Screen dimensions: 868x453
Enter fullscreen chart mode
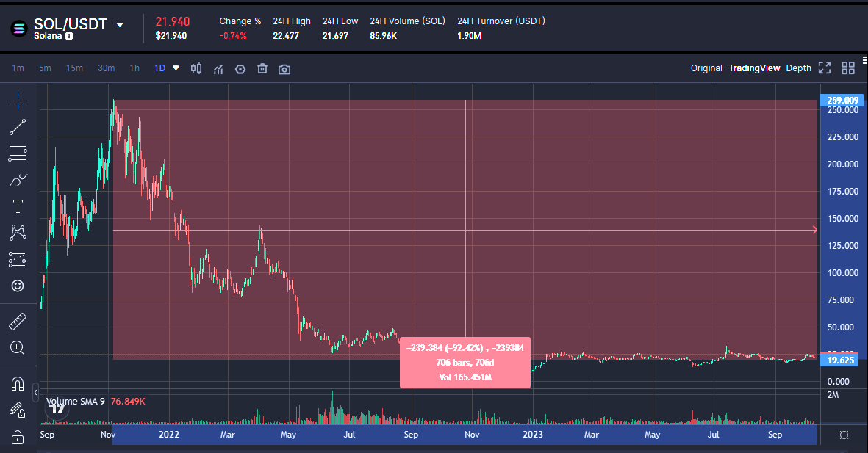(825, 68)
